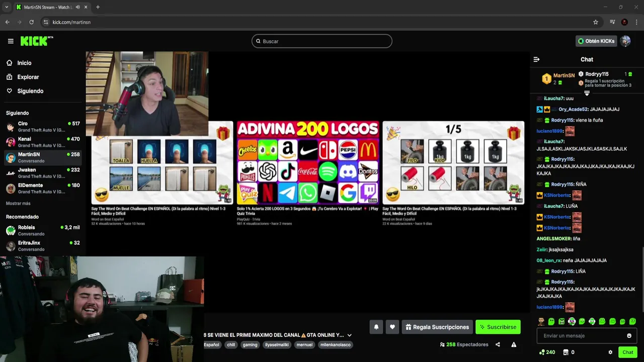
Task: Click username iLaucha7 saying uuu
Action: click(x=553, y=99)
